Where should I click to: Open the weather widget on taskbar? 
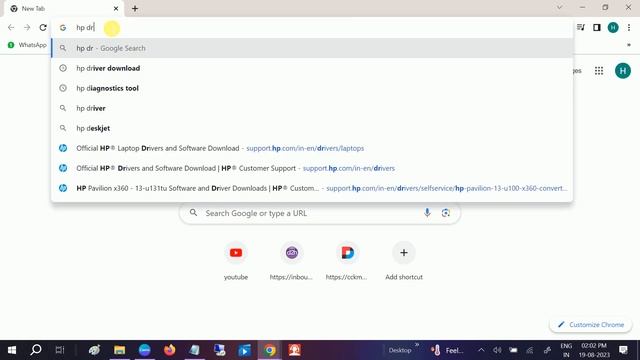(x=447, y=350)
